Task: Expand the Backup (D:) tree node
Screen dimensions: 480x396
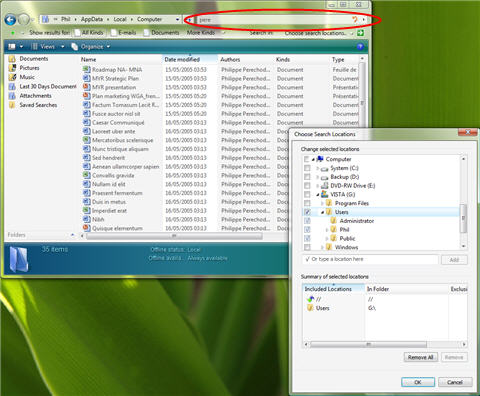Action: click(317, 177)
